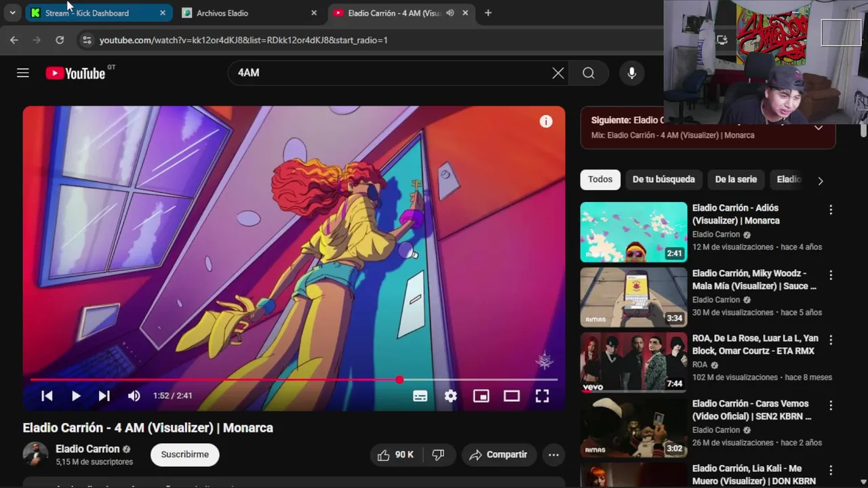
Task: Click the search magnifier button
Action: (589, 73)
